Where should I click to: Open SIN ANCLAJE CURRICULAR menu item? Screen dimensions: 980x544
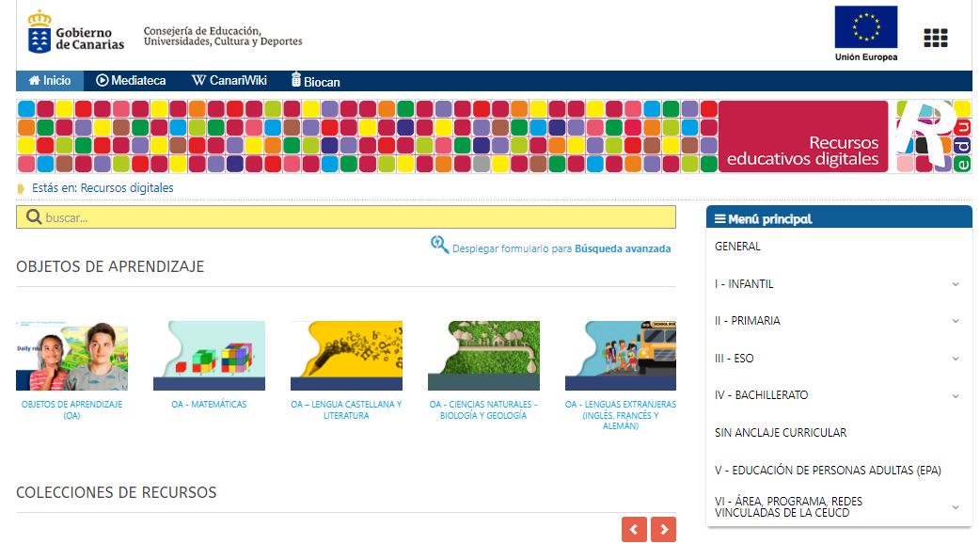(x=781, y=433)
